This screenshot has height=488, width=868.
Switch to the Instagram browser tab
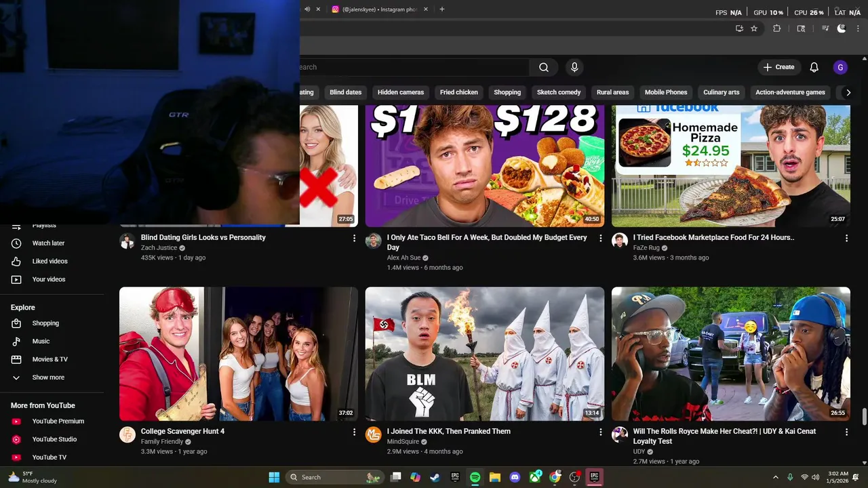(380, 9)
